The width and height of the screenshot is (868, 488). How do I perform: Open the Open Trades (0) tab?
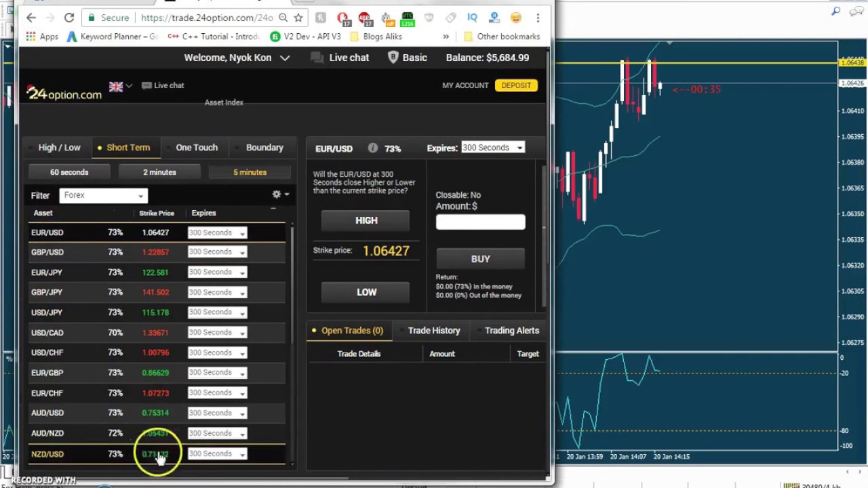[x=349, y=331]
